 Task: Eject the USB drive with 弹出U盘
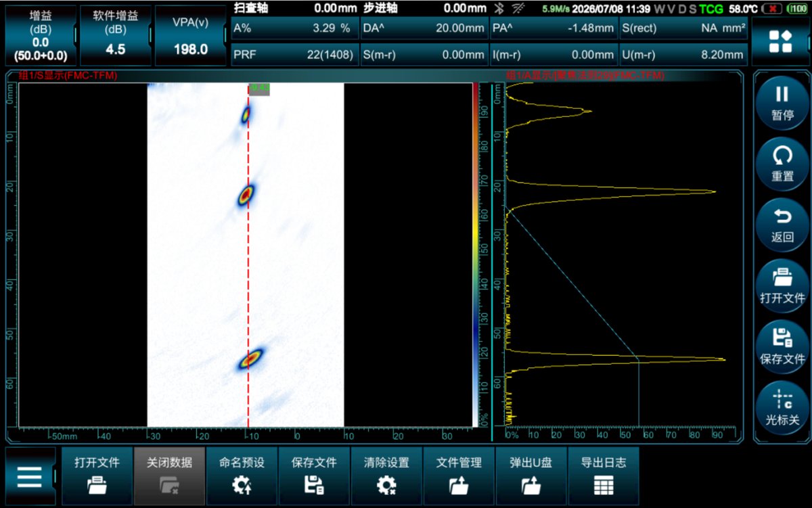532,476
